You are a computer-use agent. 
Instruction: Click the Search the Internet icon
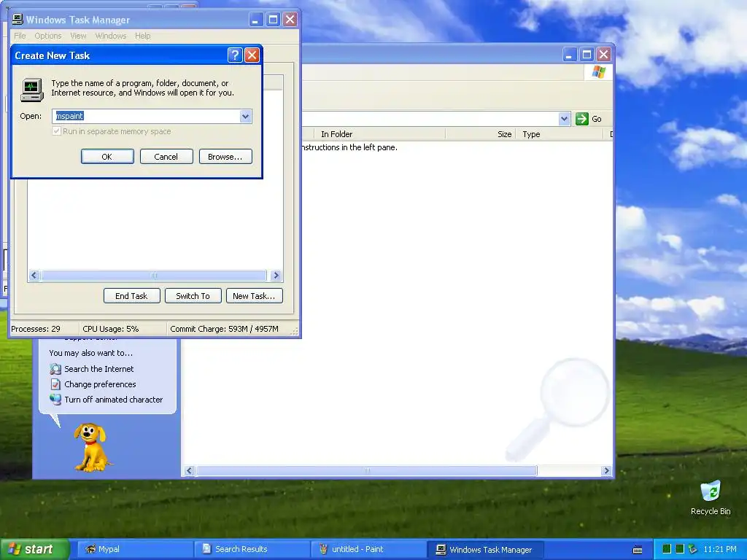[x=55, y=369]
